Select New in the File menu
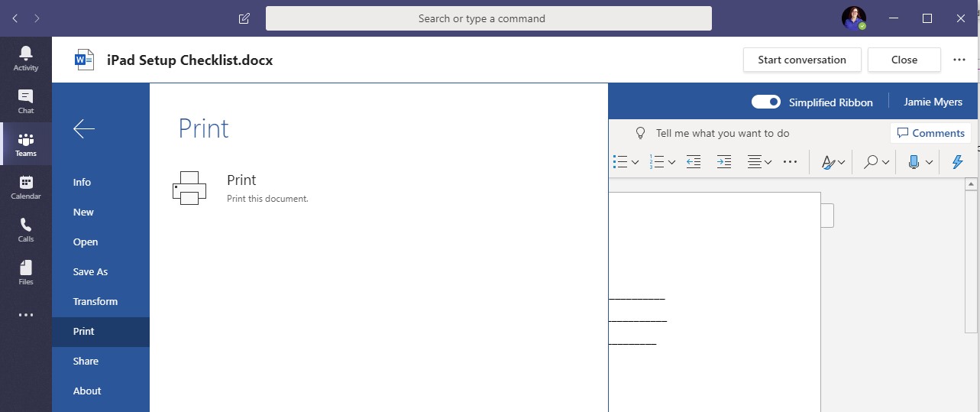Viewport: 980px width, 412px height. click(101, 212)
